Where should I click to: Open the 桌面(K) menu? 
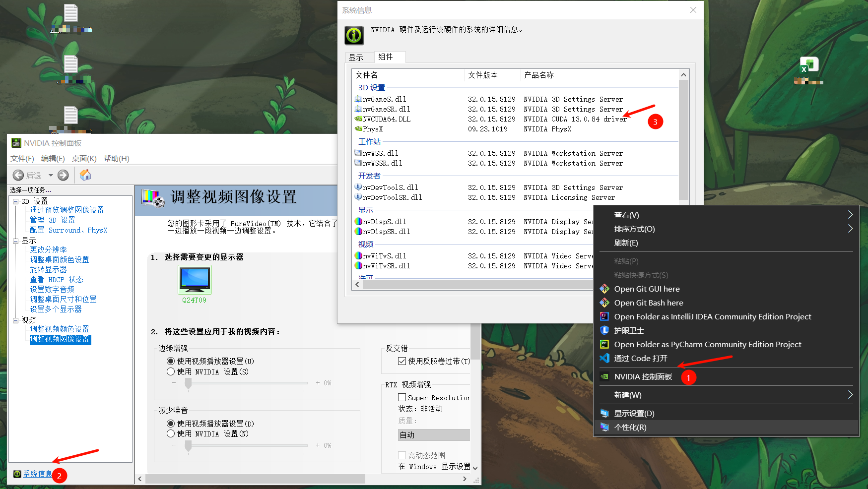pos(84,159)
